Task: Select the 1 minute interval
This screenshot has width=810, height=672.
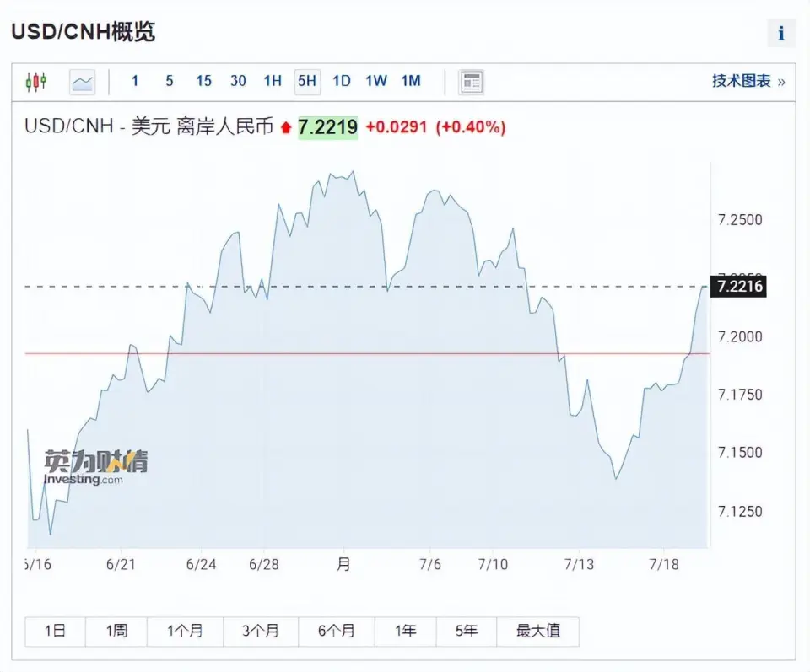Action: 135,81
